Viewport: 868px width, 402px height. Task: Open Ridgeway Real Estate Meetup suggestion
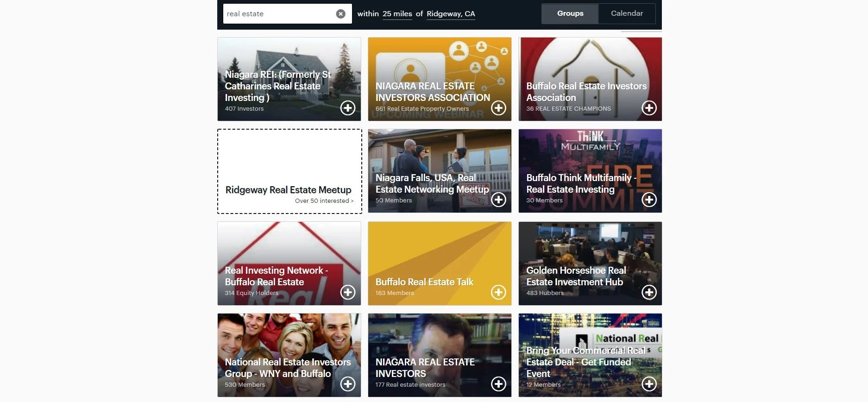pos(288,190)
